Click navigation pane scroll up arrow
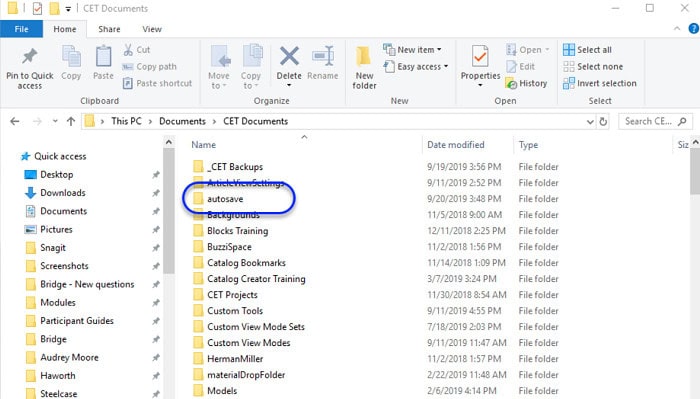Viewport: 700px width, 399px height. click(x=168, y=142)
